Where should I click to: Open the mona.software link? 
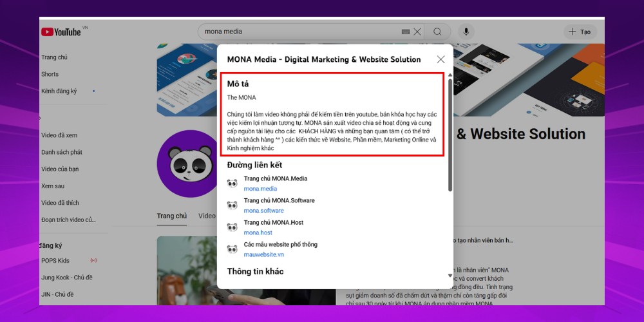point(263,211)
